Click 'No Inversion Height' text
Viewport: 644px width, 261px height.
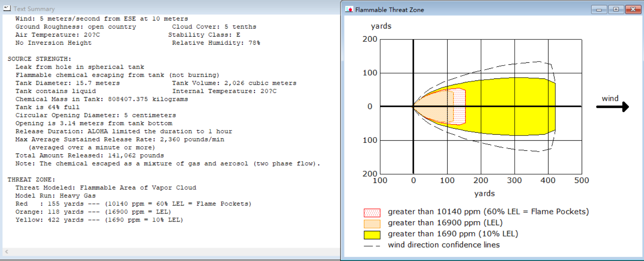tap(53, 43)
